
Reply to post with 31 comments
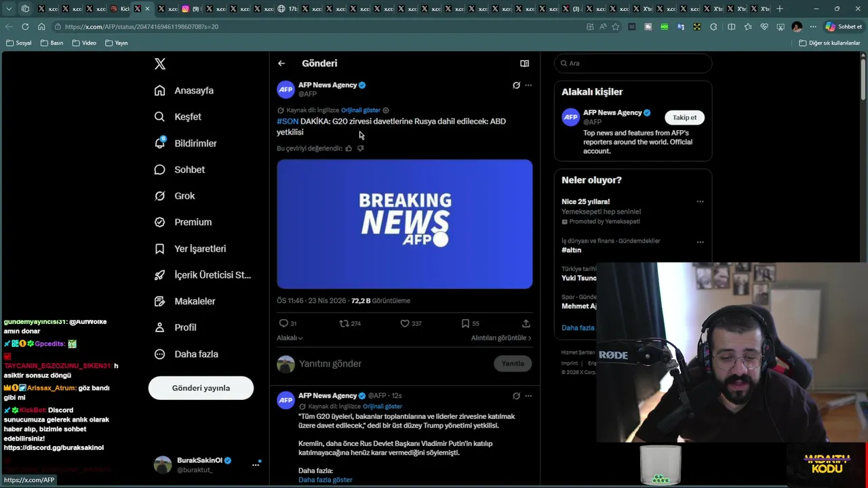point(288,323)
